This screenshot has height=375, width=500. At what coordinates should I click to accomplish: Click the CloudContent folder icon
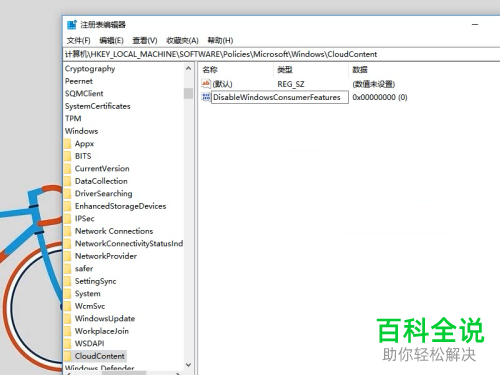pyautogui.click(x=68, y=356)
